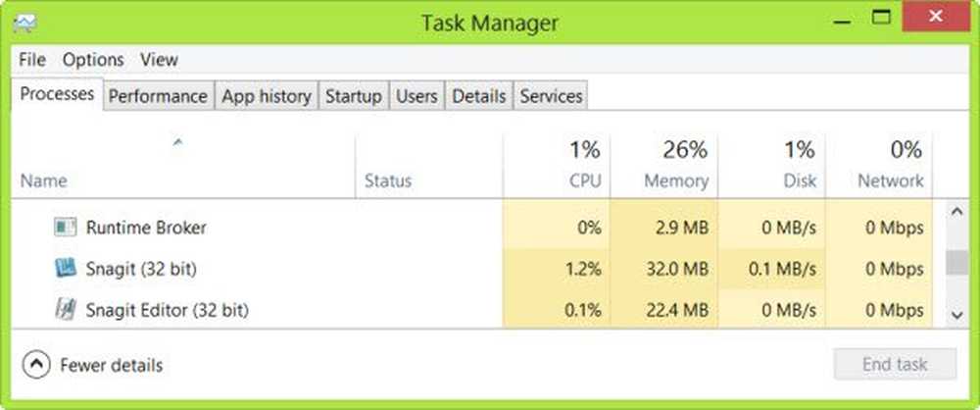
Task: Click the scrollbar down arrow
Action: coord(956,315)
